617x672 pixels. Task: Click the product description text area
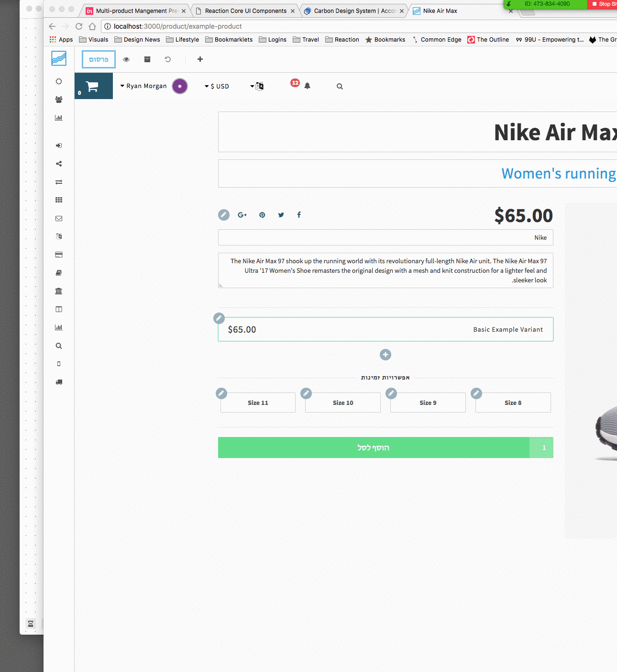click(386, 270)
